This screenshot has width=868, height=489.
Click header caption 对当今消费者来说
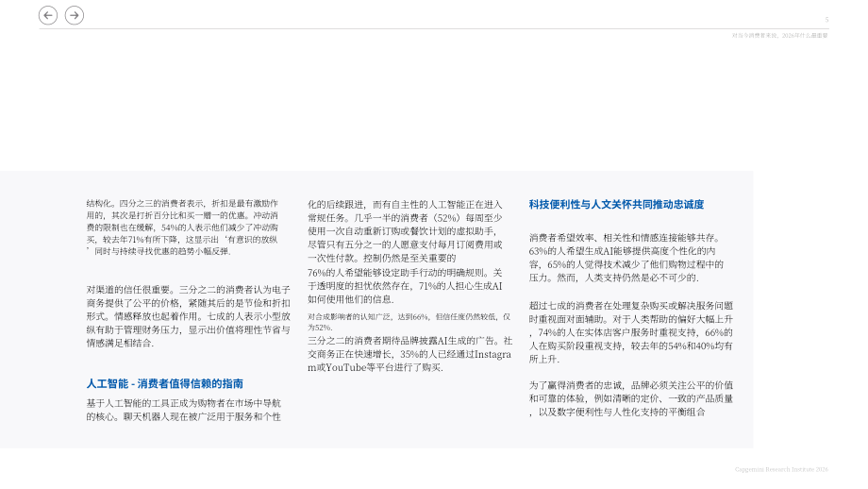coord(780,35)
